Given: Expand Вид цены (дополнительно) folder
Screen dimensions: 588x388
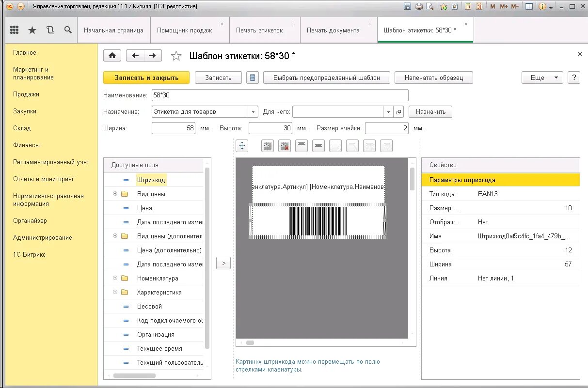Looking at the screenshot, I should tap(115, 236).
